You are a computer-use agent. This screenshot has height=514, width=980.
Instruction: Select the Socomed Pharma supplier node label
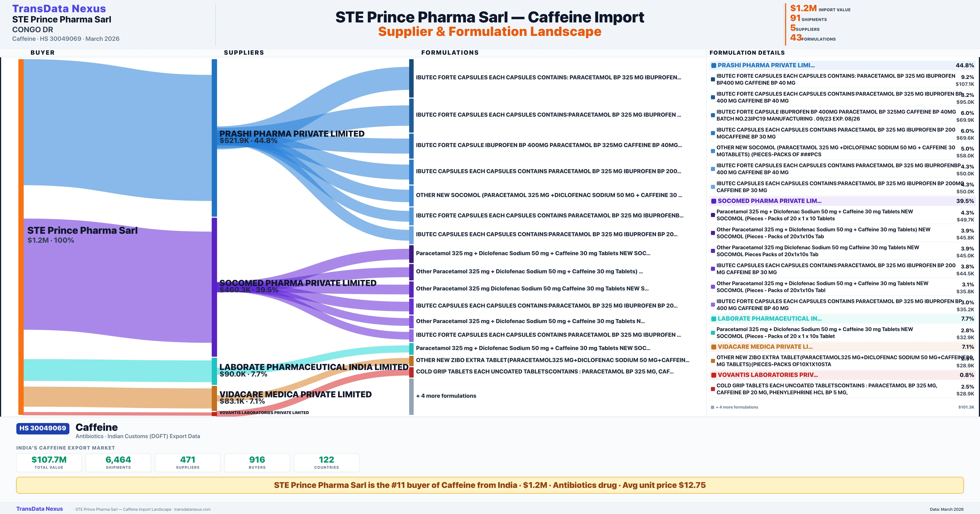297,283
